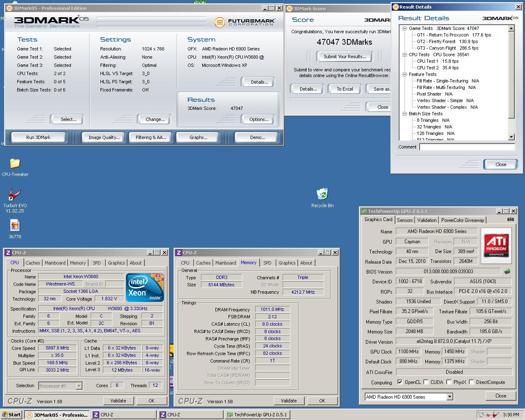
Task: Click the 3DMark05 logo in main window
Action: pos(51,22)
